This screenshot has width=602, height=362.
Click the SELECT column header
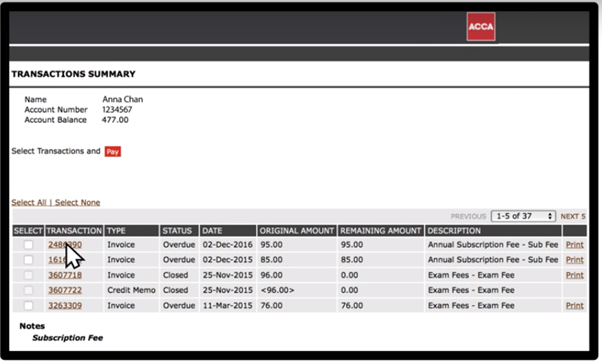(x=28, y=231)
